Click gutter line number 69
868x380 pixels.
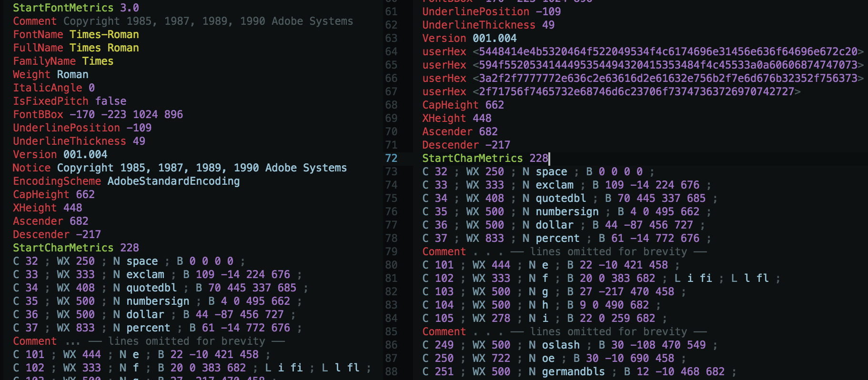(x=391, y=118)
